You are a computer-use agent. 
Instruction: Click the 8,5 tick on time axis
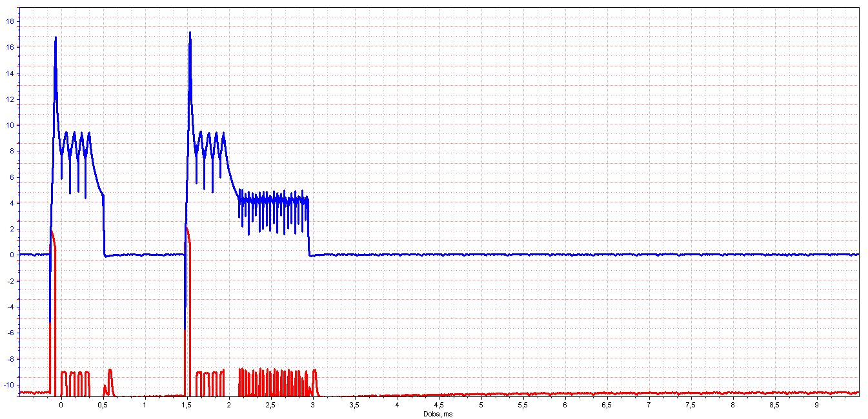tap(774, 405)
